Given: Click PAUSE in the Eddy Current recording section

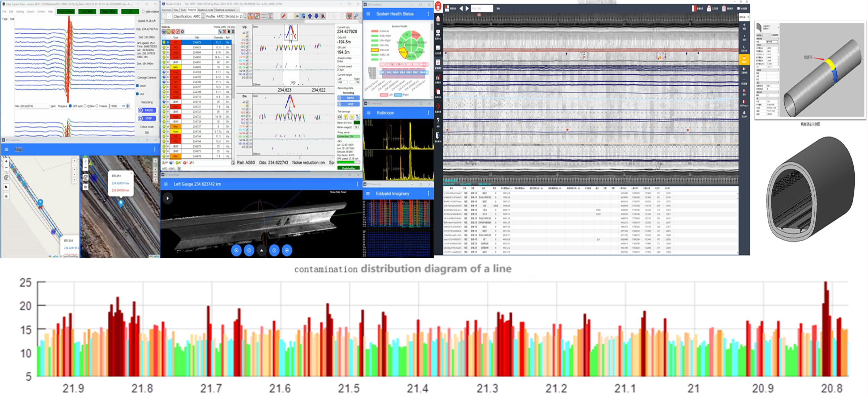Looking at the screenshot, I should click(147, 110).
